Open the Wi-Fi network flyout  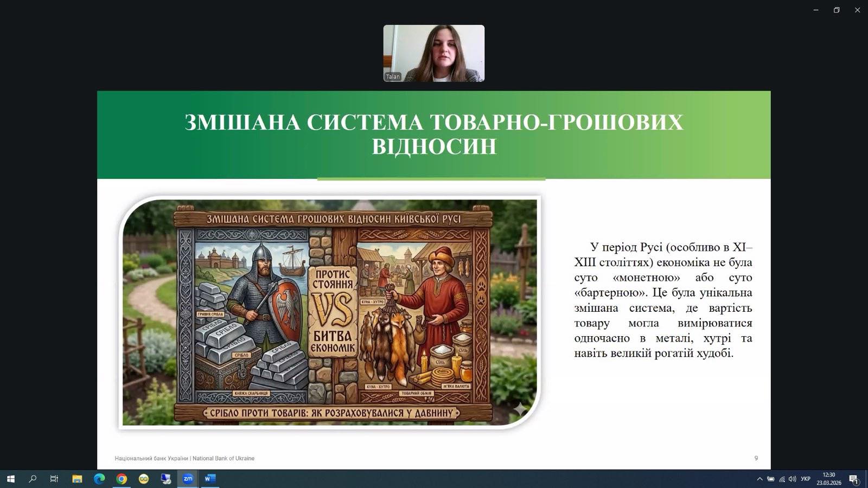point(782,479)
